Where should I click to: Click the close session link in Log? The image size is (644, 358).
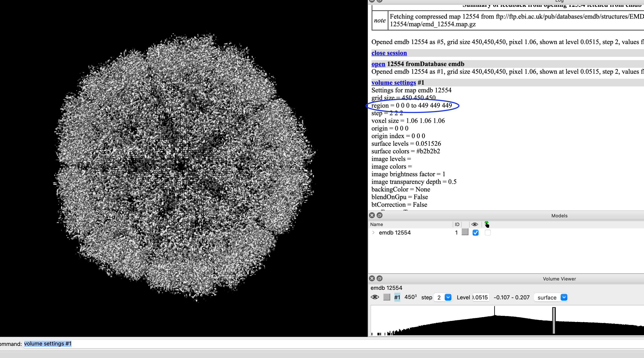(x=389, y=53)
